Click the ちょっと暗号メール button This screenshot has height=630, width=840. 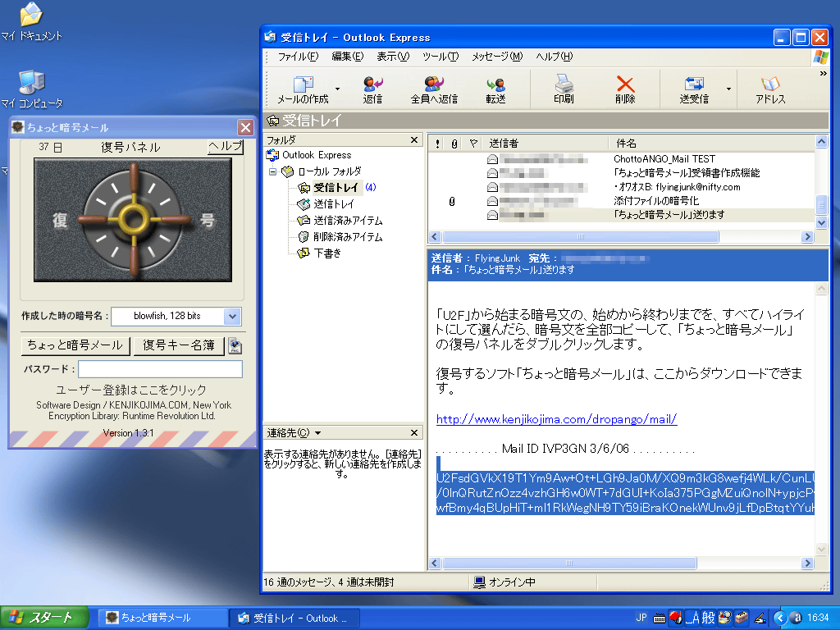coord(75,345)
